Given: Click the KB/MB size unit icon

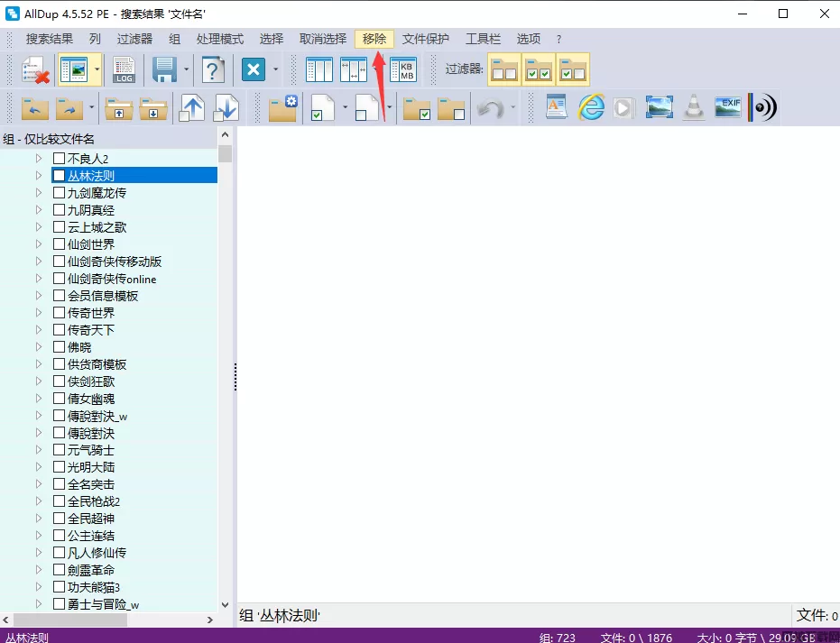Looking at the screenshot, I should tap(403, 69).
